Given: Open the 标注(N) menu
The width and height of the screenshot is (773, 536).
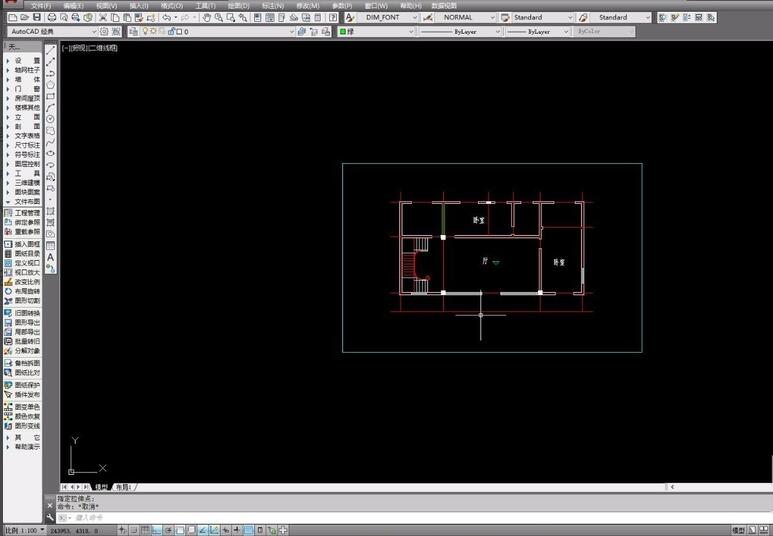Looking at the screenshot, I should coord(273,5).
